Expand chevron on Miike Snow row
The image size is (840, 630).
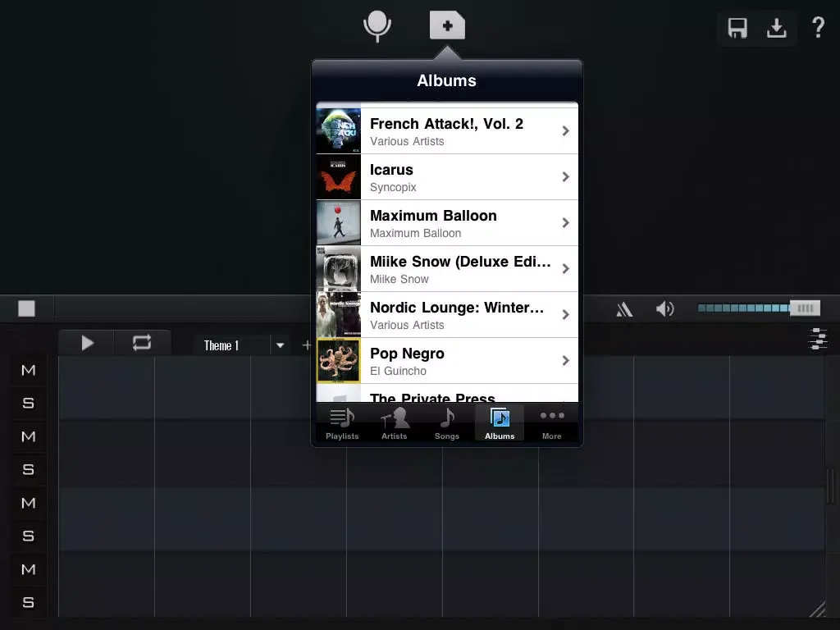pyautogui.click(x=566, y=269)
